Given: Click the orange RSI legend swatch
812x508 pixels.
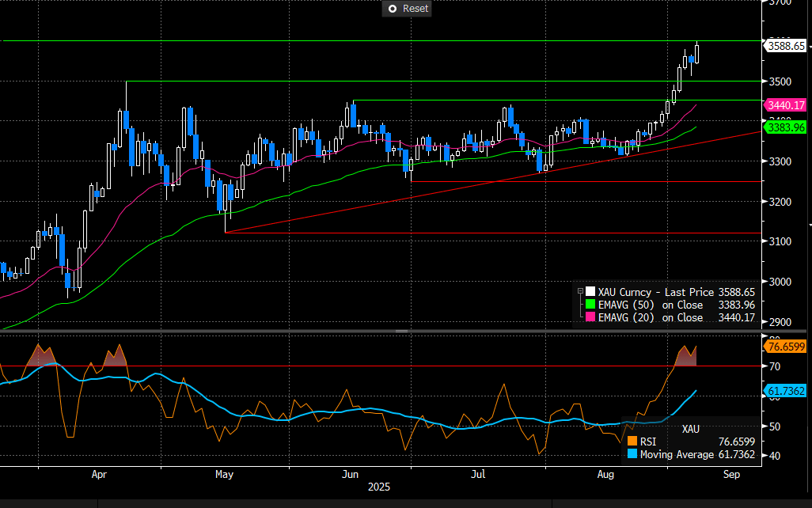Looking at the screenshot, I should [x=631, y=442].
